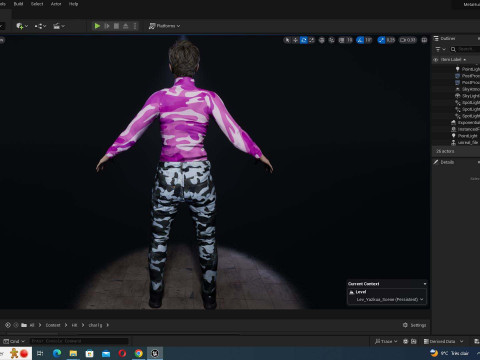The image size is (480, 360).
Task: Open scale snap value 0.25 dropdown
Action: tap(391, 40)
